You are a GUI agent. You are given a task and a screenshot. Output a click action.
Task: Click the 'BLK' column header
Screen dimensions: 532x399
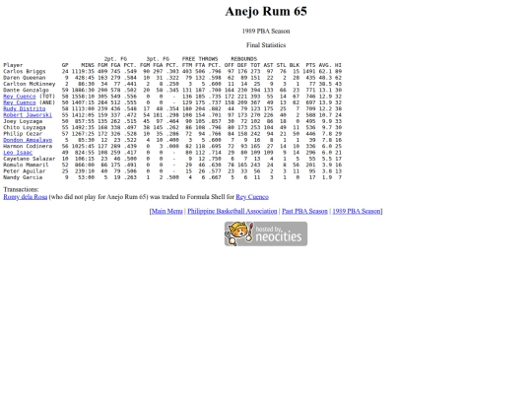point(295,65)
